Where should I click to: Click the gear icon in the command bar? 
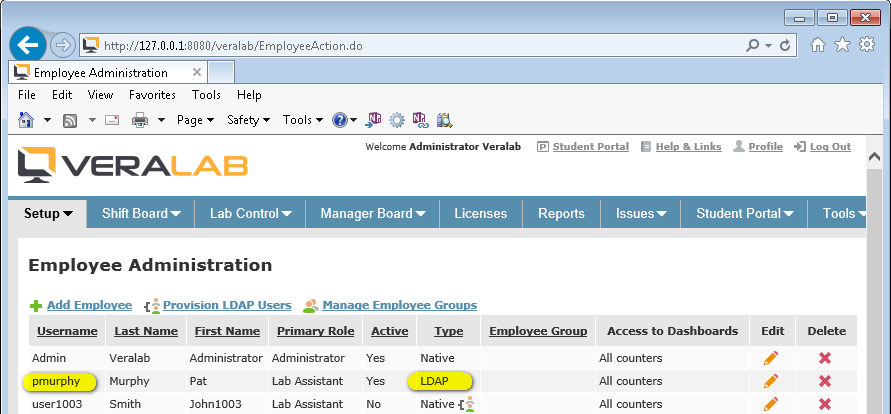pyautogui.click(x=397, y=120)
